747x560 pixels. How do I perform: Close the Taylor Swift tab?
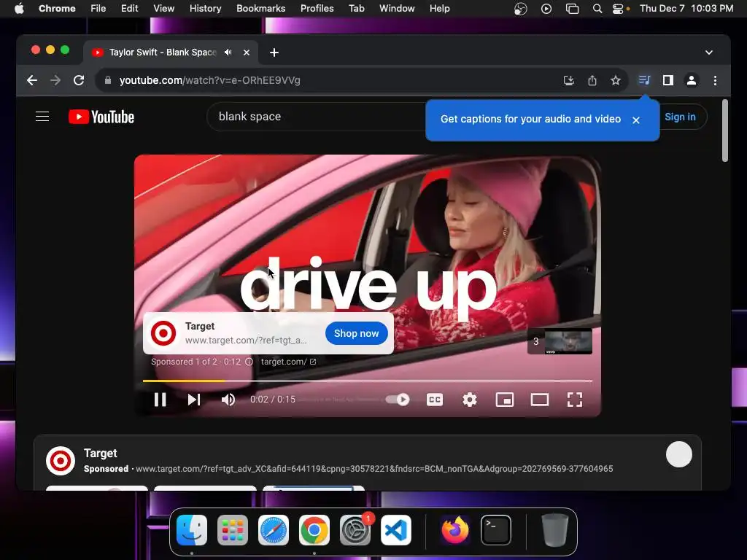point(247,52)
